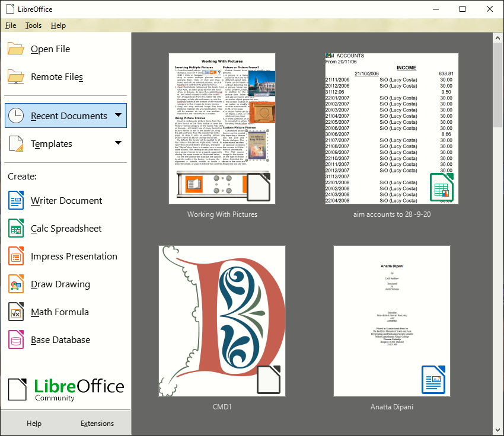Click the Draw Drawing icon
This screenshot has height=436, width=504.
coord(15,284)
